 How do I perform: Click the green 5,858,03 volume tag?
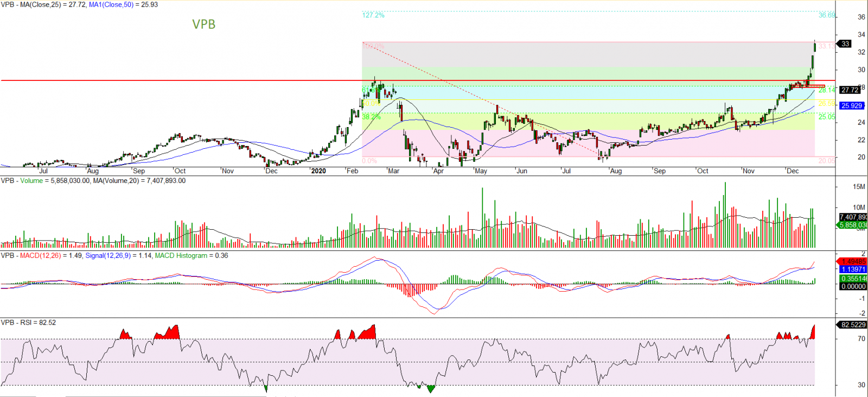tap(853, 225)
